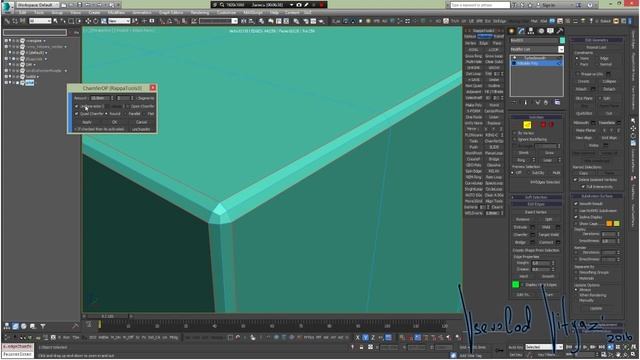
Task: Open the Modifiers menu
Action: (x=116, y=13)
